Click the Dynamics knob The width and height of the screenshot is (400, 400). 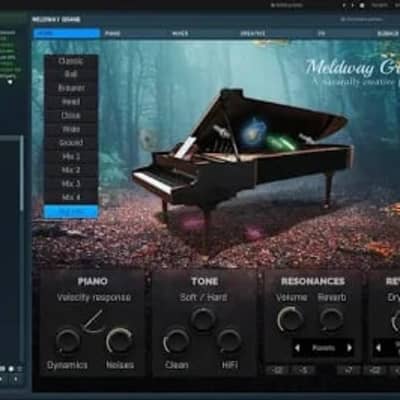[x=68, y=341]
